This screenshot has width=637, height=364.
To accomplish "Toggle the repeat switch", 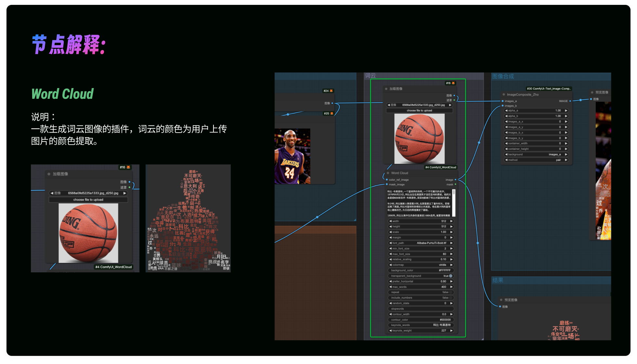I will tap(450, 292).
